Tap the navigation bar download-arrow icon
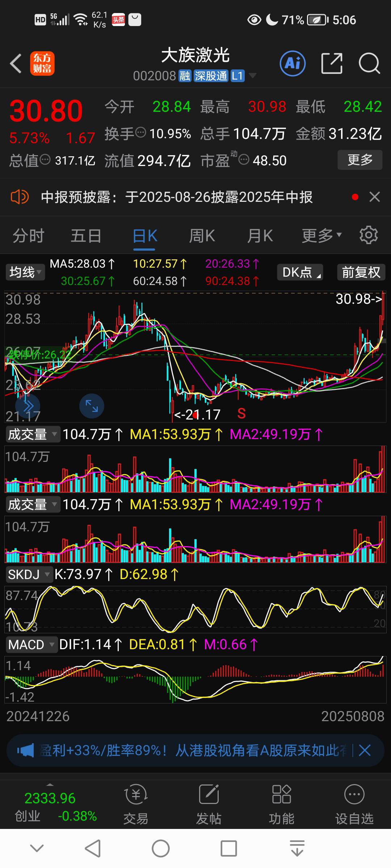 (x=297, y=848)
